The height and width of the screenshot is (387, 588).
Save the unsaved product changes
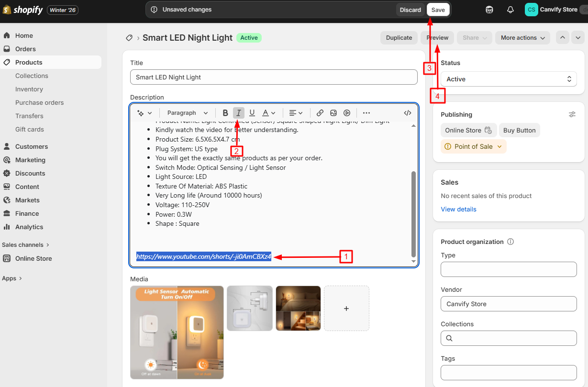[x=438, y=10]
